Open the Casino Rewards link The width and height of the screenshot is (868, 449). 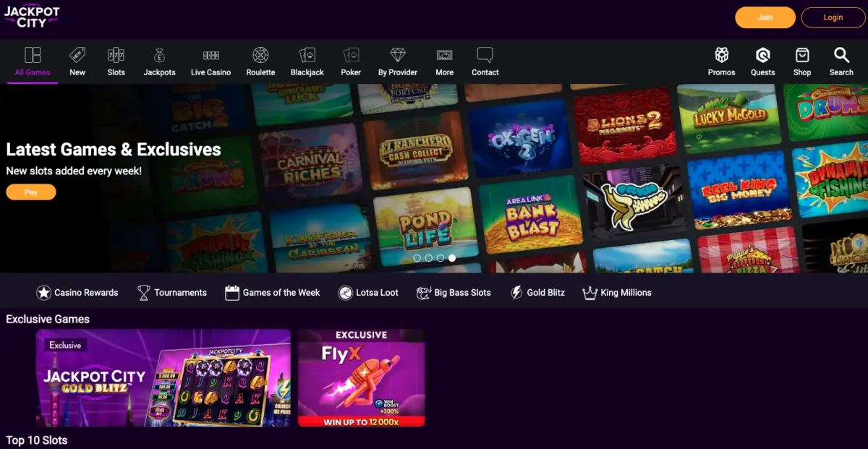tap(86, 293)
